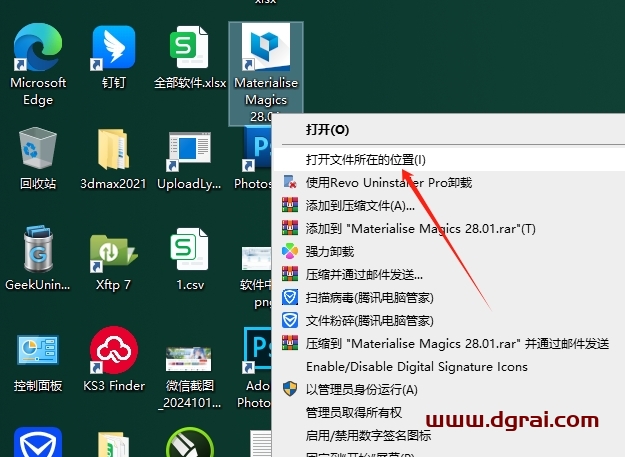Choose 以管理员身份运行(A) menu entry

pyautogui.click(x=448, y=390)
